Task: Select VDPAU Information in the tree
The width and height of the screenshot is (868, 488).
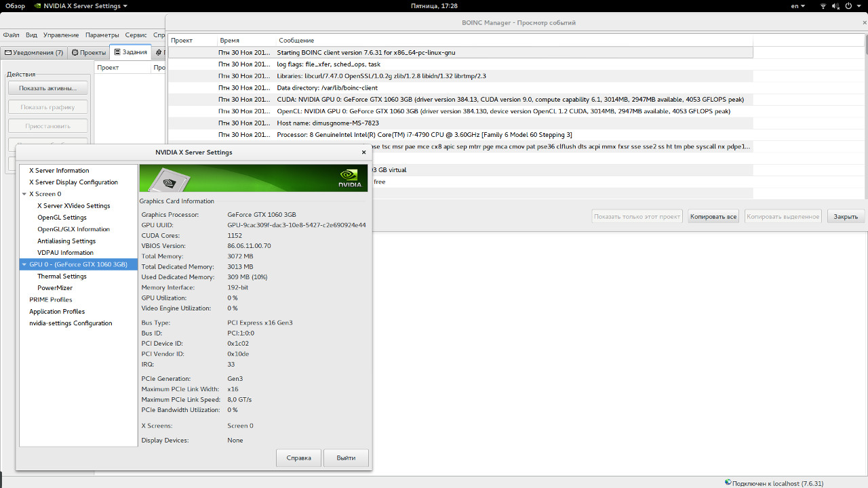Action: point(65,253)
